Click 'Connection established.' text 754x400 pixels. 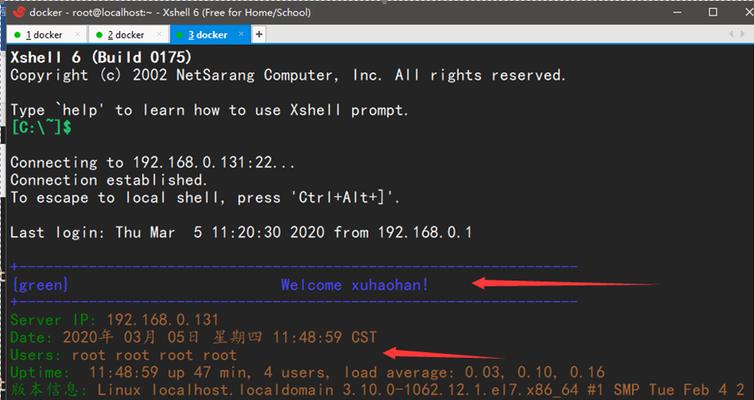tap(109, 180)
